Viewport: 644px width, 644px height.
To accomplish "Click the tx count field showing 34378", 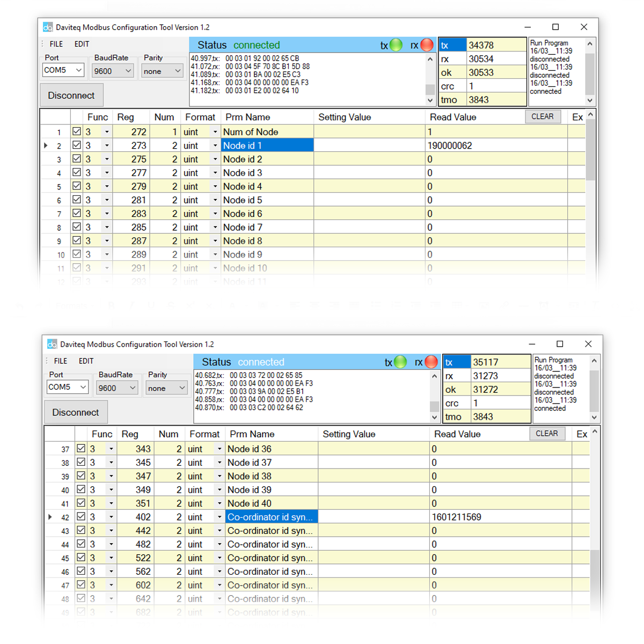I will point(496,45).
